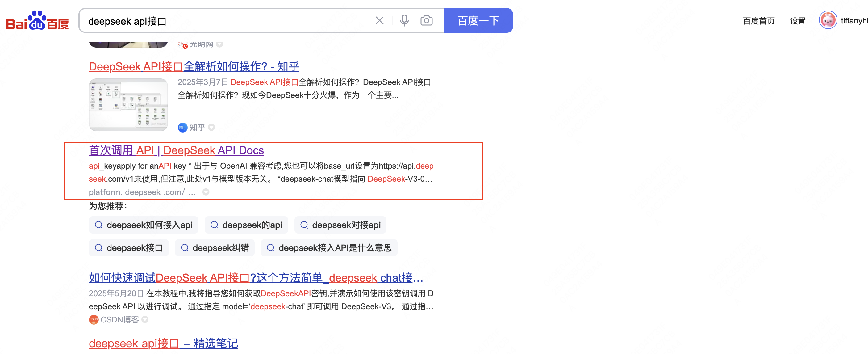Viewport: 868px width, 354px height.
Task: Select the suggestion deepseek纠错
Action: point(215,248)
